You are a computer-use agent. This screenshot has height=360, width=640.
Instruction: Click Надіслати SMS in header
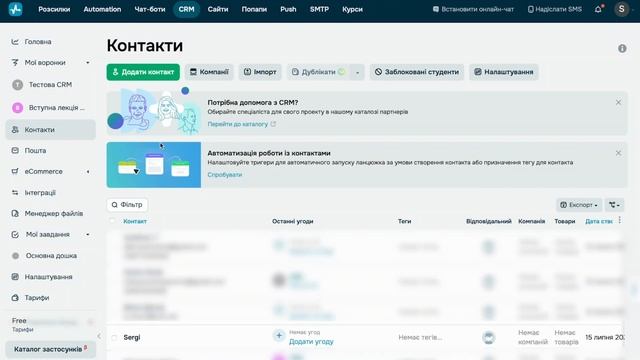pyautogui.click(x=554, y=9)
